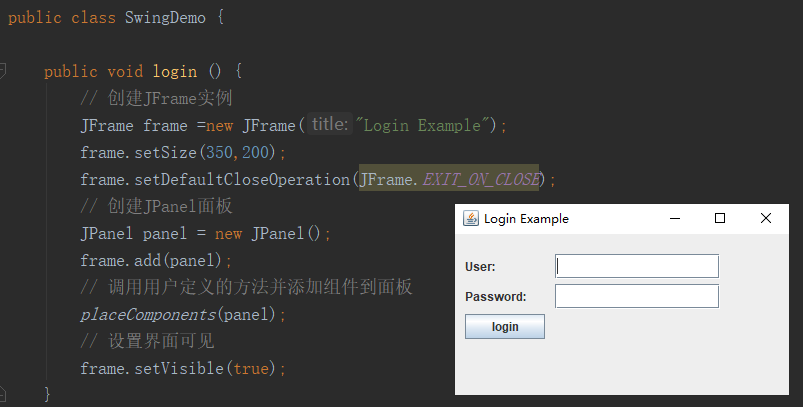803x407 pixels.
Task: Place cursor on login method name
Action: coord(175,72)
